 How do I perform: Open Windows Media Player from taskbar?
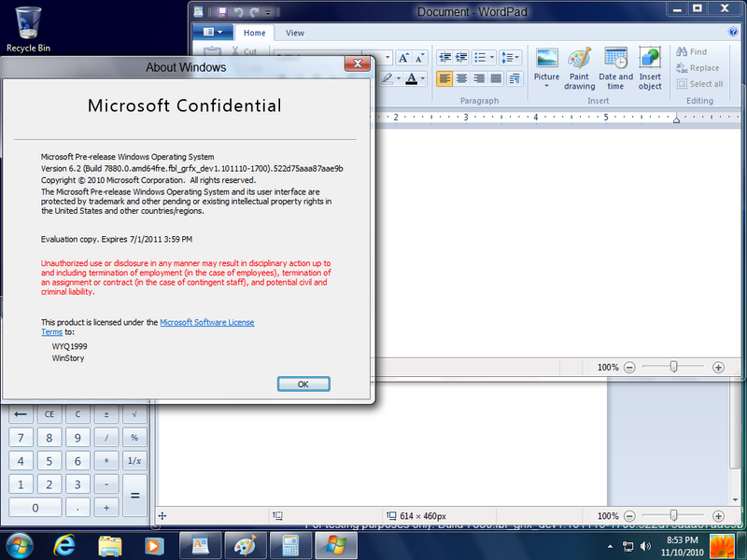click(x=154, y=546)
